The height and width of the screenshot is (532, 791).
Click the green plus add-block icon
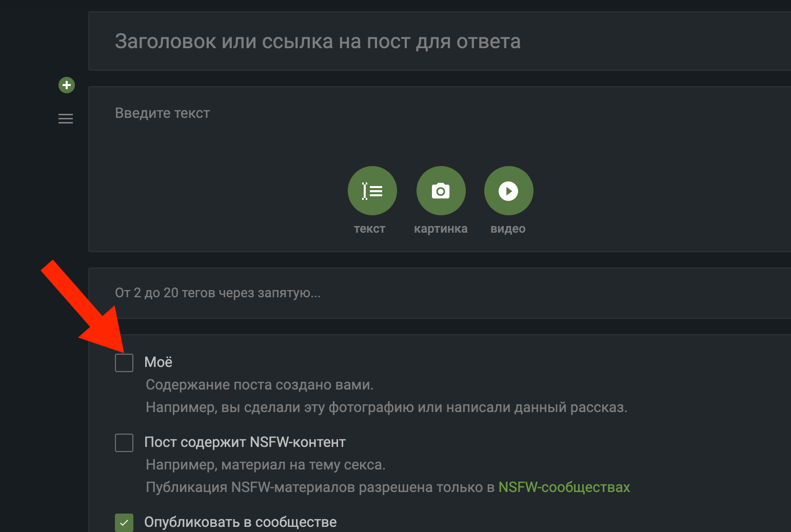[67, 85]
